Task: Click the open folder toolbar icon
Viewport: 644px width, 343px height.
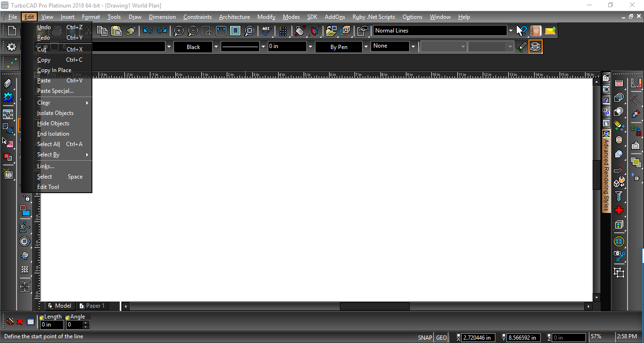Action: 331,31
